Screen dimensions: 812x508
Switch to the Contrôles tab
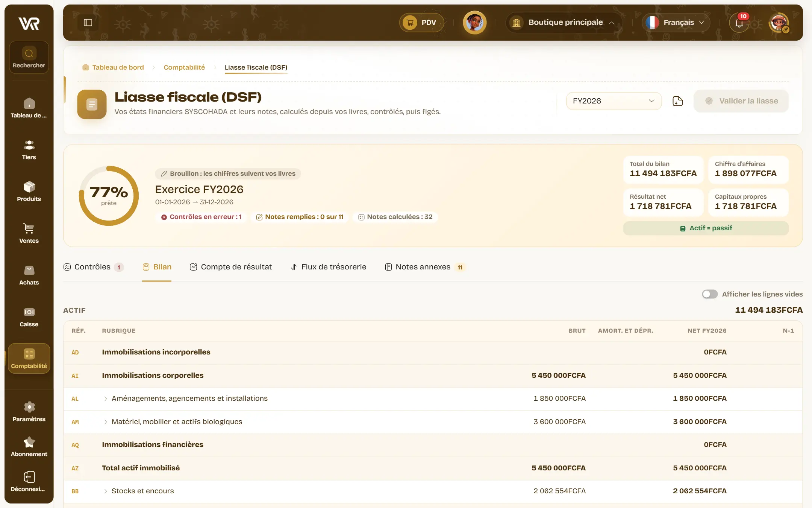pos(94,267)
